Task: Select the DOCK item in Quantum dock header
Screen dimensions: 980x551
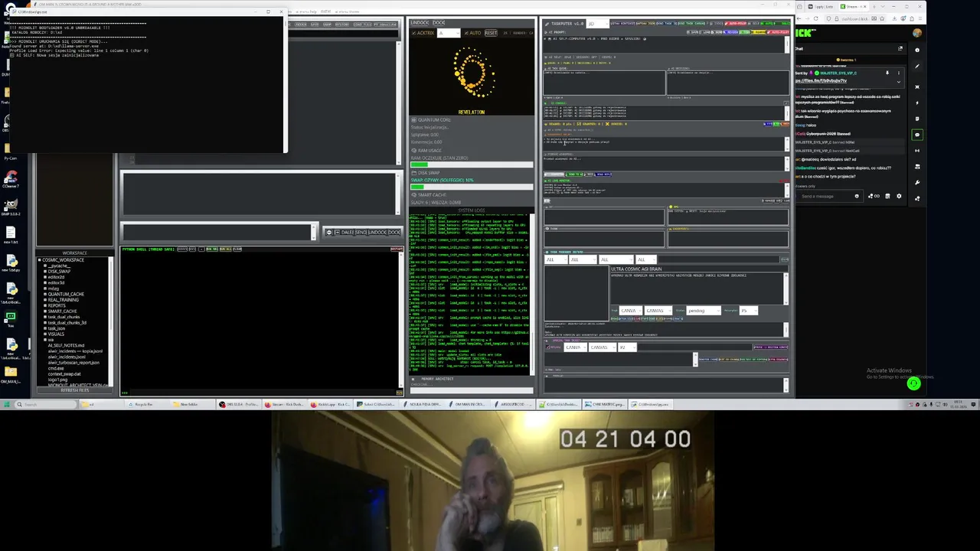Action: 439,22
